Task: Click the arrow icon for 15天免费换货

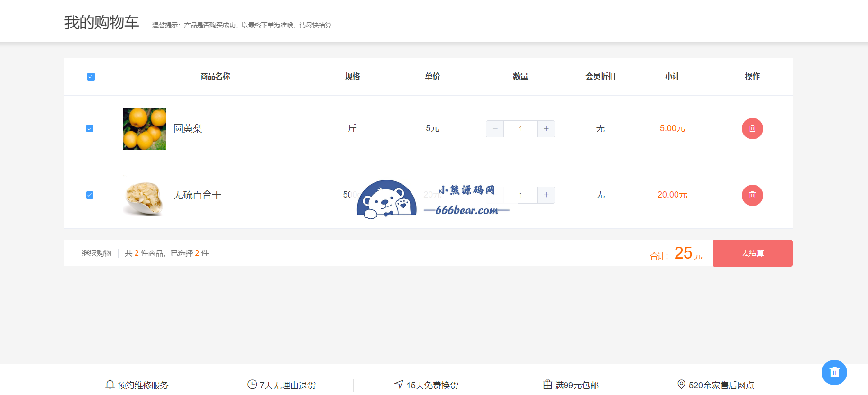Action: (399, 384)
